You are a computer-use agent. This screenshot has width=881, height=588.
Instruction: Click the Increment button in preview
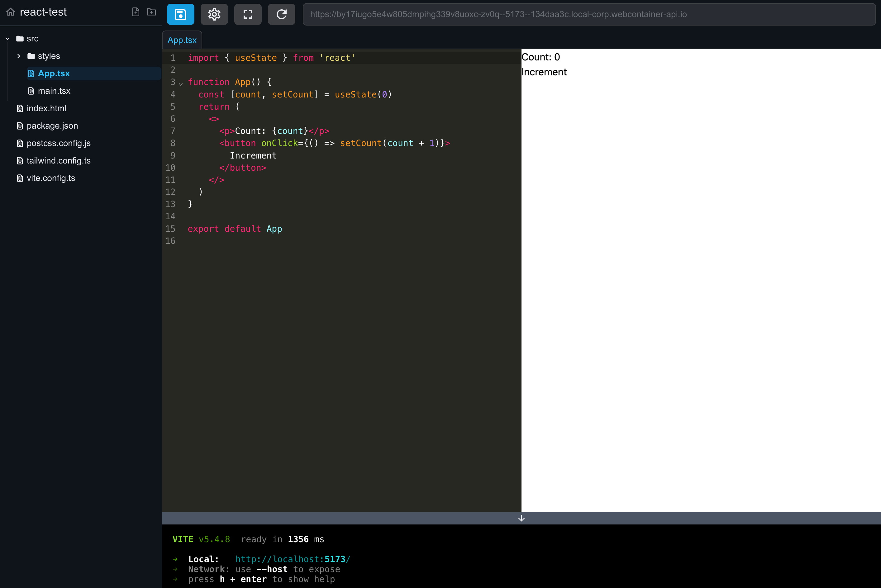tap(544, 72)
